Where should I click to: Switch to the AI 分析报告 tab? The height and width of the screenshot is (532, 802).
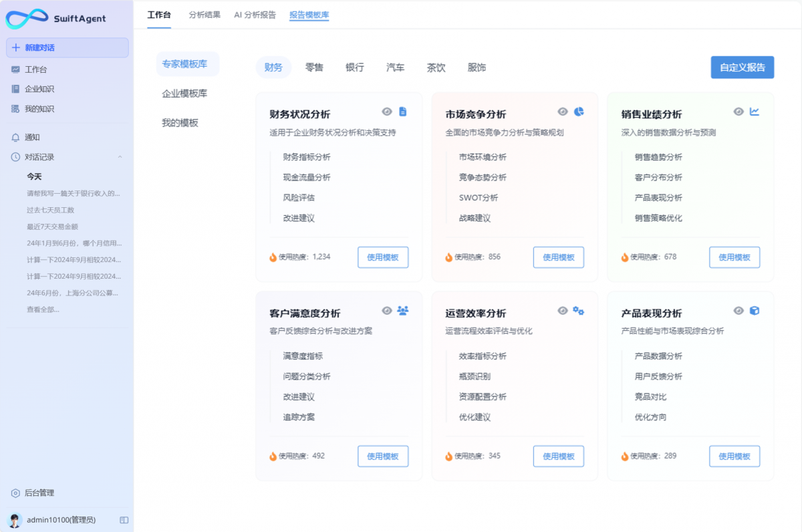[255, 15]
